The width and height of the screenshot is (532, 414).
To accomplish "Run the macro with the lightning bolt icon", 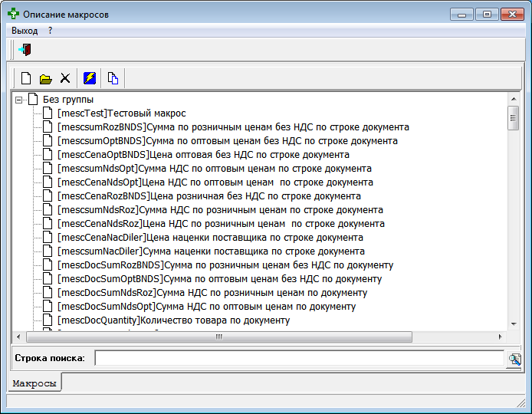I will [90, 78].
